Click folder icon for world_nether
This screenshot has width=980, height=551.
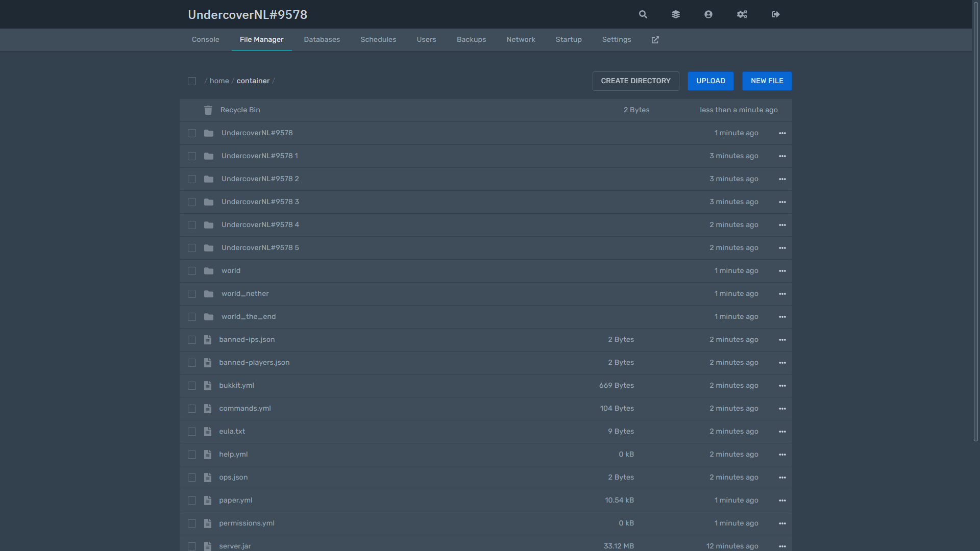(x=209, y=294)
